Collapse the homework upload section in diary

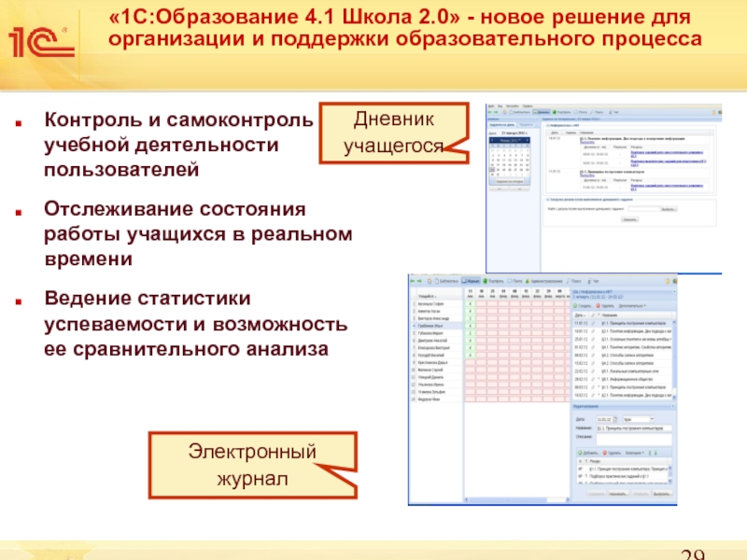coord(548,200)
